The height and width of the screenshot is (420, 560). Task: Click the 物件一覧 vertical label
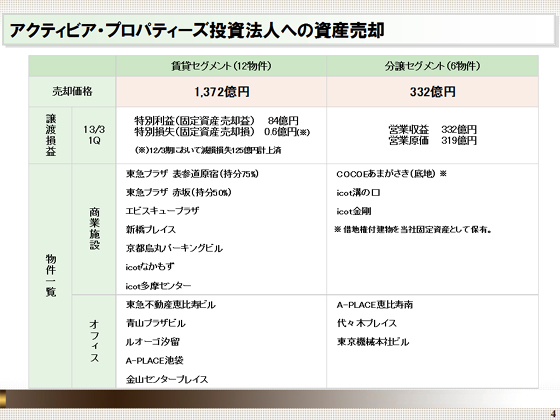pyautogui.click(x=51, y=275)
